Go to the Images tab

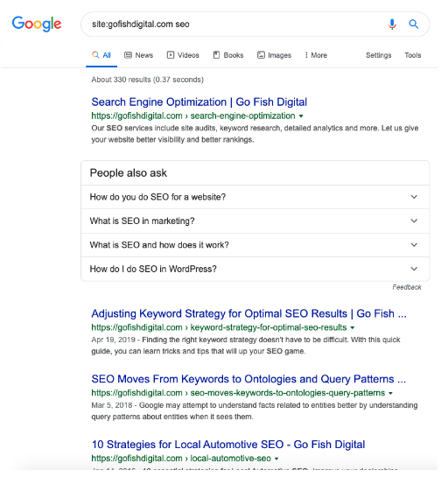275,55
